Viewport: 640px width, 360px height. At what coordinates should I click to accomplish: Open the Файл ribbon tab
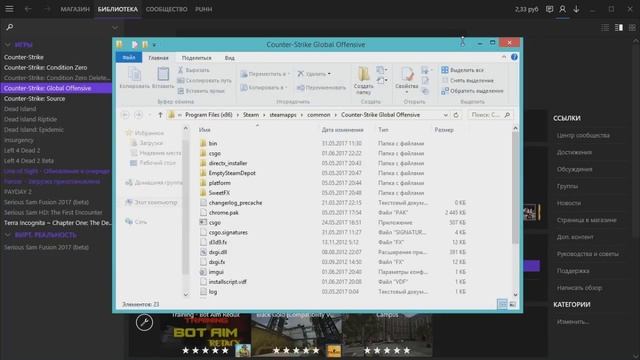129,58
